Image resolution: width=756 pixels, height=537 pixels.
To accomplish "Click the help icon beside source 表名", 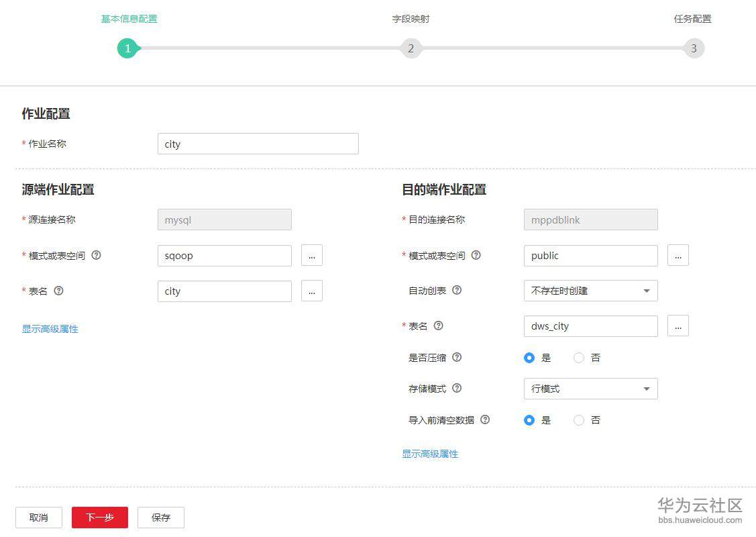I will (58, 291).
